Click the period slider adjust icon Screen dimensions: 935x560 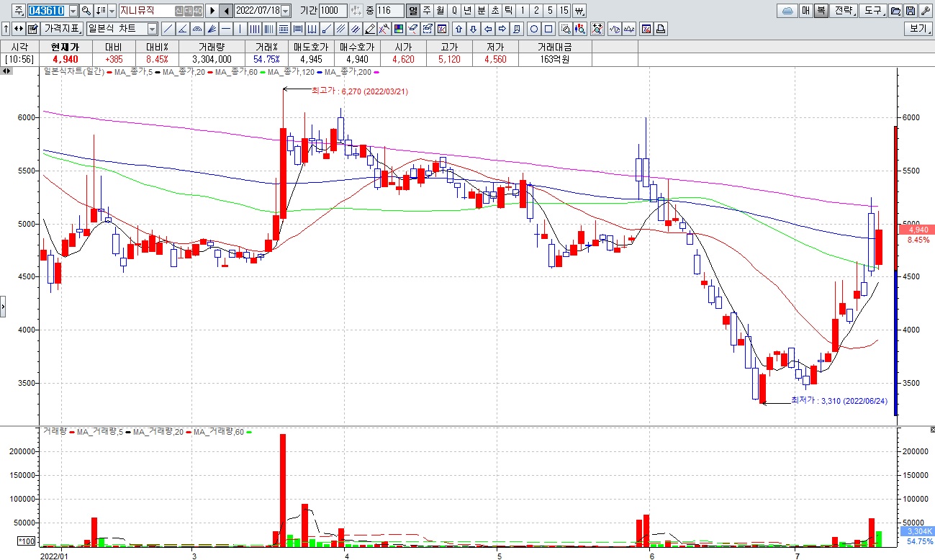point(356,11)
